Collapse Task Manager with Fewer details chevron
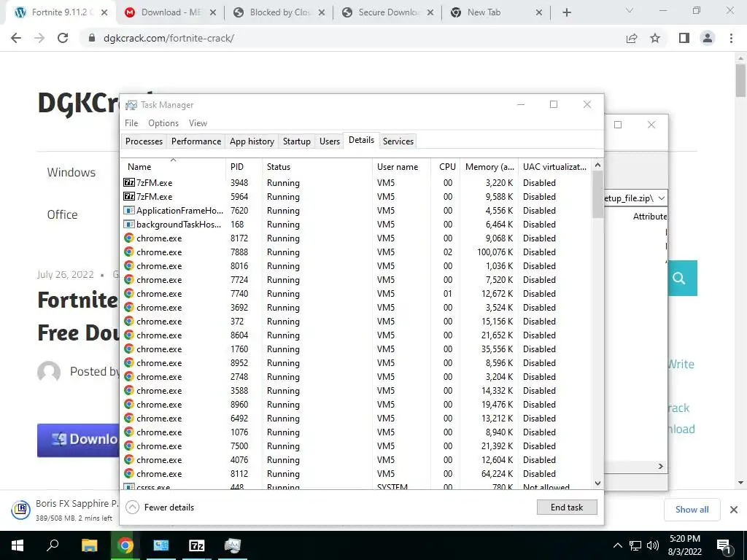This screenshot has width=747, height=560. (133, 507)
